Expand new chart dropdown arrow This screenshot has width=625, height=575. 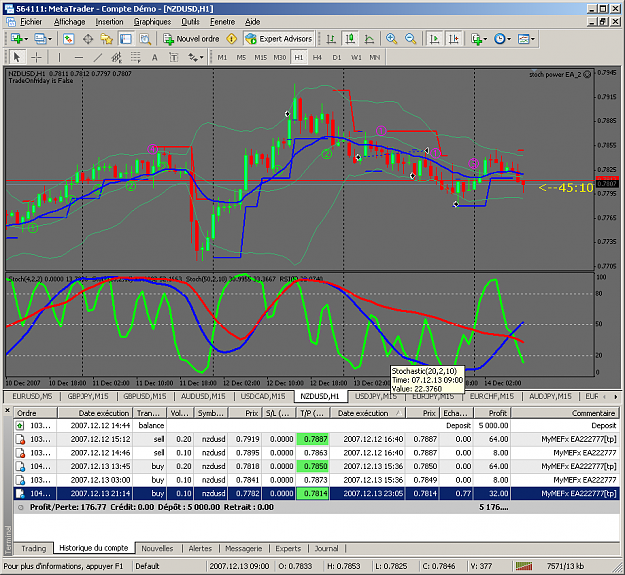pyautogui.click(x=26, y=39)
